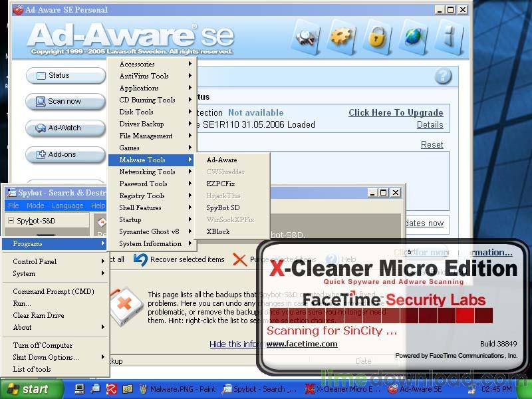Image resolution: width=532 pixels, height=399 pixels.
Task: Open the Mode menu in Spybot
Action: (35, 205)
